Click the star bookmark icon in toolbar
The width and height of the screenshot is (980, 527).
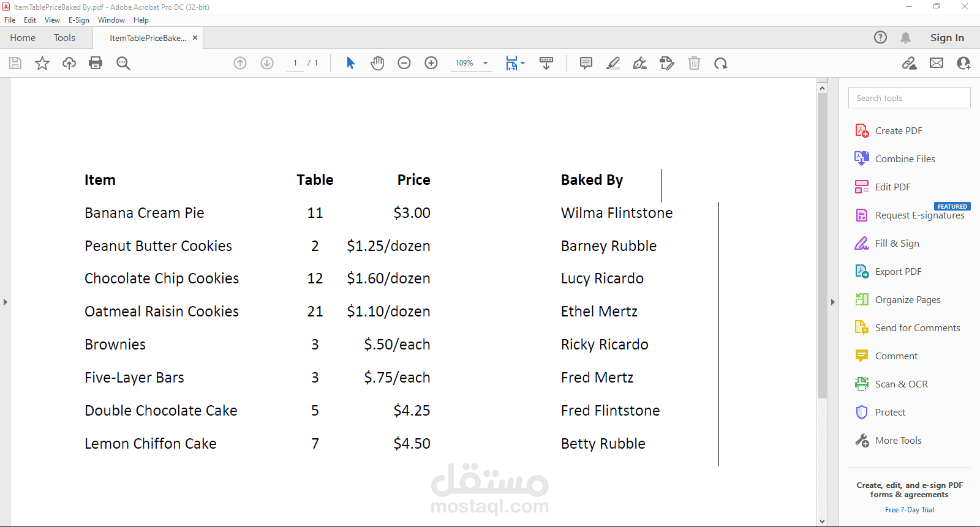[42, 63]
